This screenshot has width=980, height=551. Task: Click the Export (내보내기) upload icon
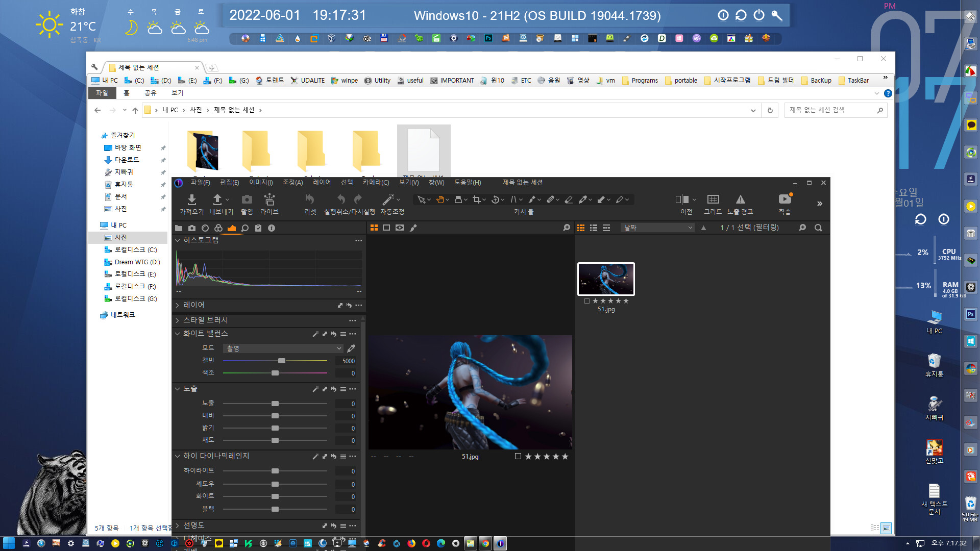tap(217, 199)
